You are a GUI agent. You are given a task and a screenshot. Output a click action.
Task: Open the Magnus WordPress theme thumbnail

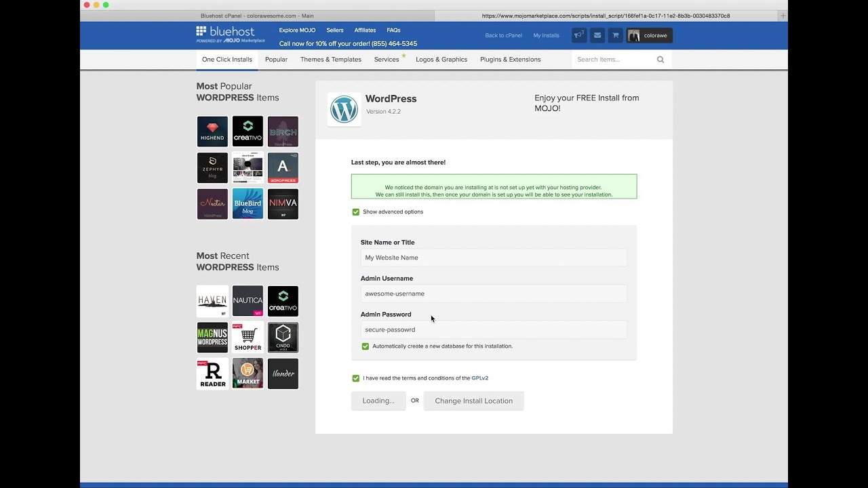coord(212,338)
